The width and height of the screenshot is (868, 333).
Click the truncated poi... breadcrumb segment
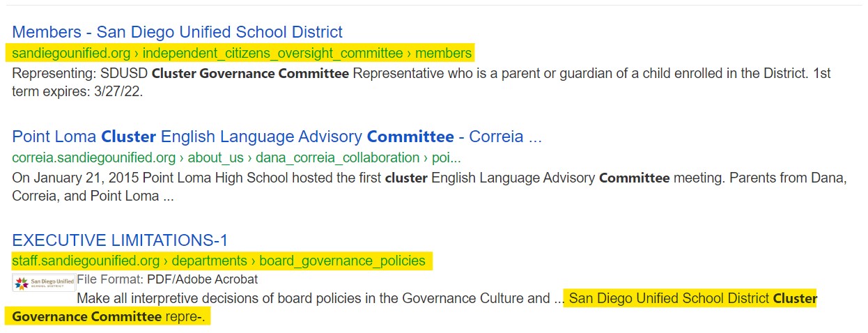pyautogui.click(x=447, y=157)
